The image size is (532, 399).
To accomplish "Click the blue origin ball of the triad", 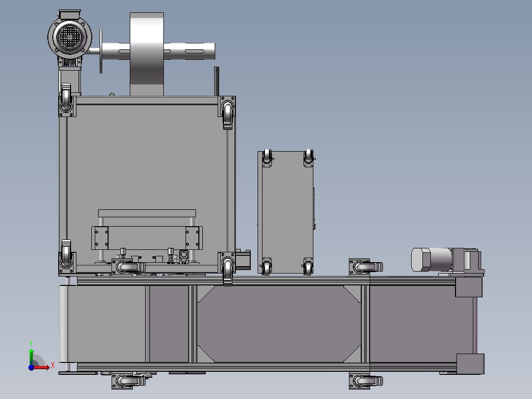I will [31, 367].
